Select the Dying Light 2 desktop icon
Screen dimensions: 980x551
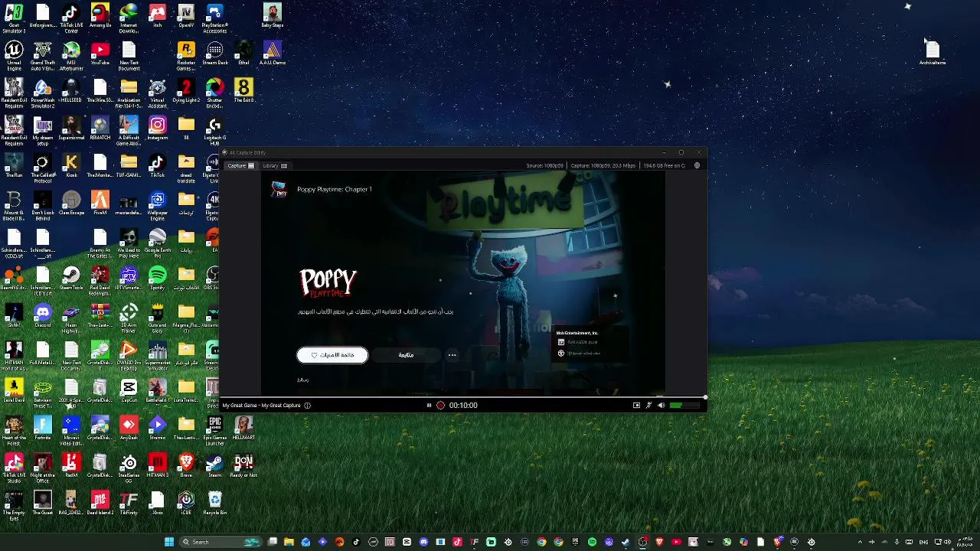tap(186, 91)
